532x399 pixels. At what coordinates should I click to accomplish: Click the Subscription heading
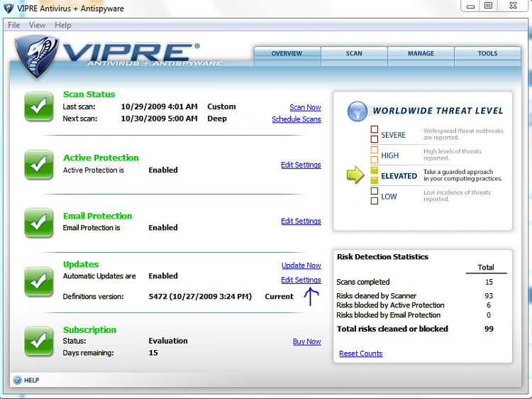pyautogui.click(x=89, y=330)
